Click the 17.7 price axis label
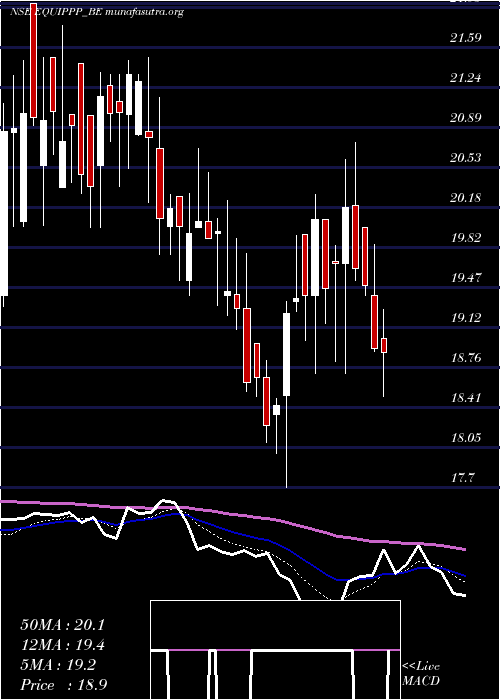 click(x=462, y=477)
